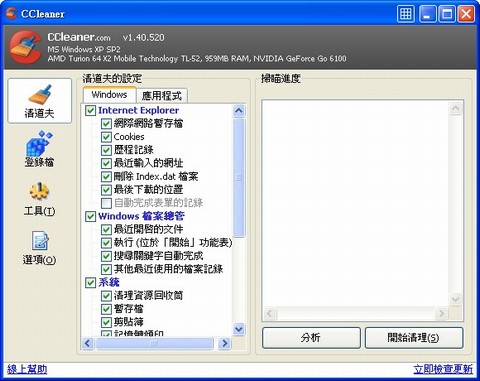Click the checklist horizontal scrollbar thumb
This screenshot has width=480, height=381.
click(x=154, y=343)
